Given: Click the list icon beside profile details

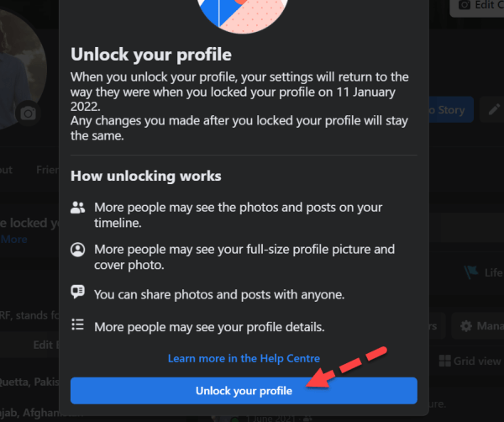Looking at the screenshot, I should pyautogui.click(x=77, y=324).
